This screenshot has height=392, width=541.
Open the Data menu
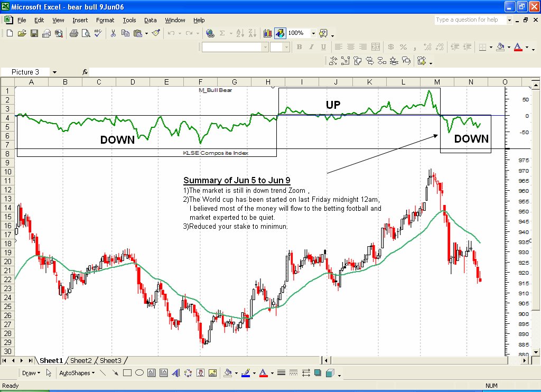[151, 20]
